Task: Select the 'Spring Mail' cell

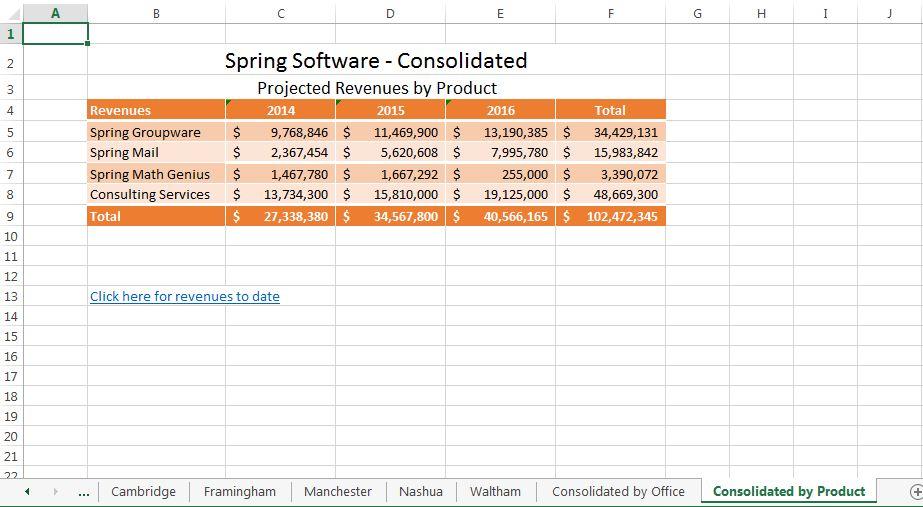Action: point(157,153)
